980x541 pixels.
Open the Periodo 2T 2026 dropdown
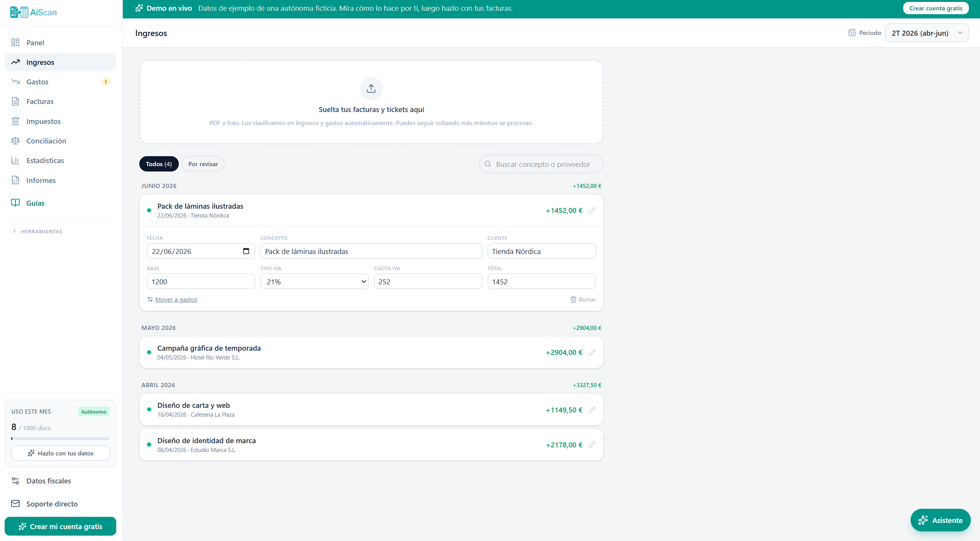(x=927, y=33)
